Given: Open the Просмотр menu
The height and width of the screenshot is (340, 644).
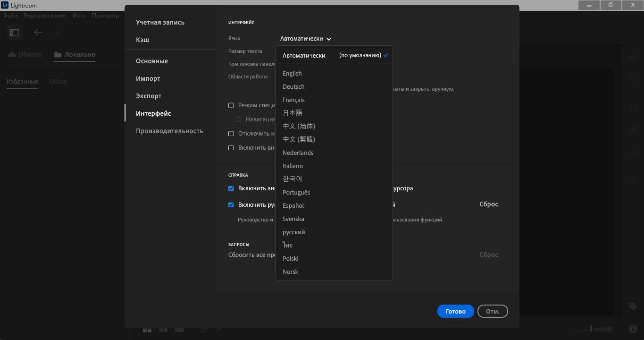Looking at the screenshot, I should pyautogui.click(x=106, y=16).
